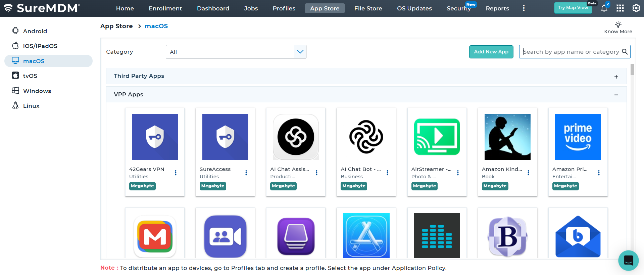Viewport: 644px width, 275px height.
Task: Open the apps grid launcher icon
Action: coord(620,8)
